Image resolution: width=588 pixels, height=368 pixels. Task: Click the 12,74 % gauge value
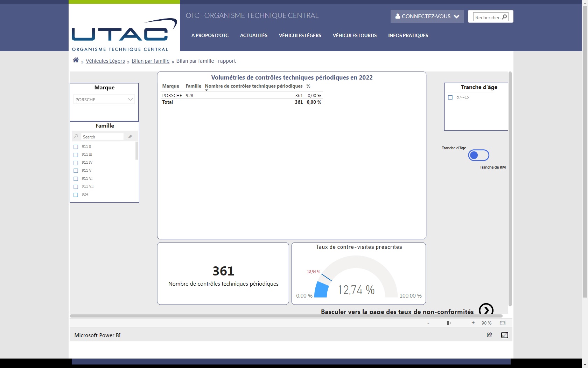point(356,290)
